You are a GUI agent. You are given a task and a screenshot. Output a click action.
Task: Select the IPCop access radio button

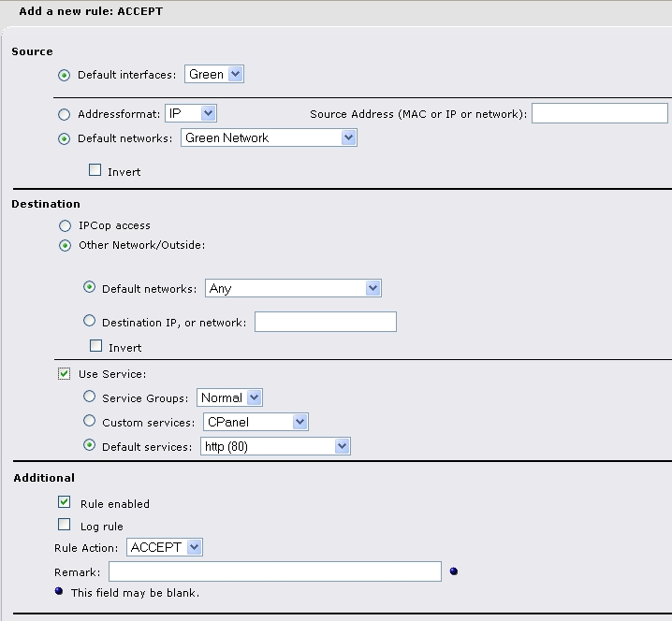point(65,225)
